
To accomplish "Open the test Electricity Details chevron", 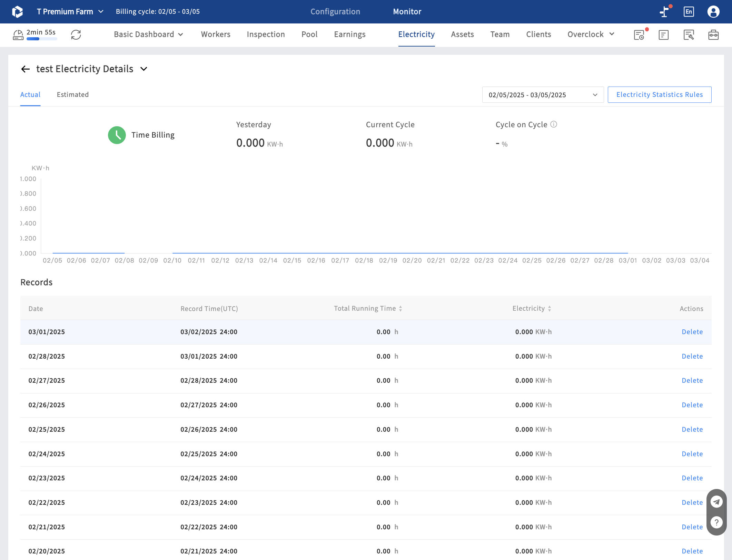I will pyautogui.click(x=144, y=69).
